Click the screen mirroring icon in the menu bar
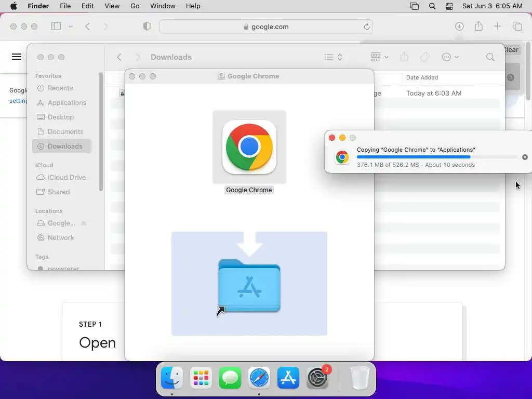This screenshot has height=399, width=532. pos(414,6)
